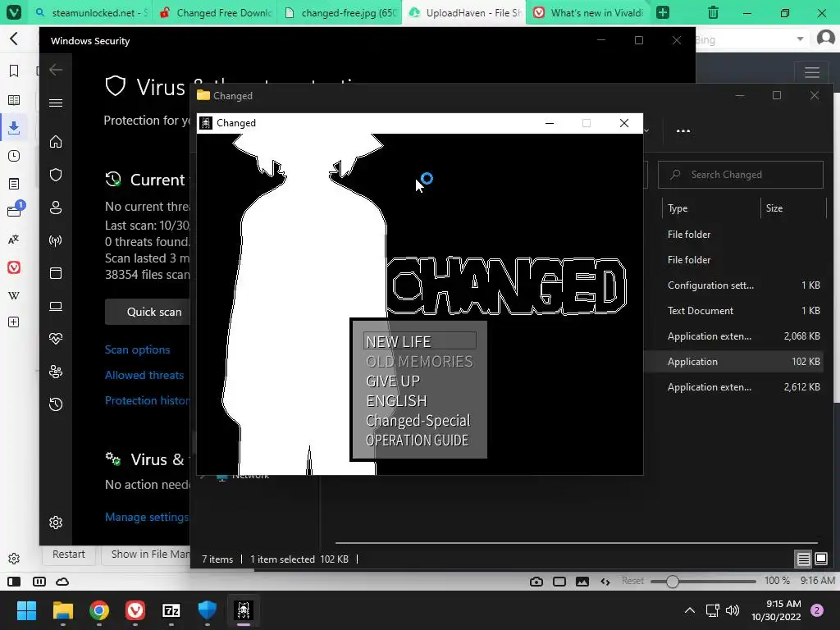Open 7-Zip from the taskbar
The height and width of the screenshot is (630, 840).
[x=171, y=610]
